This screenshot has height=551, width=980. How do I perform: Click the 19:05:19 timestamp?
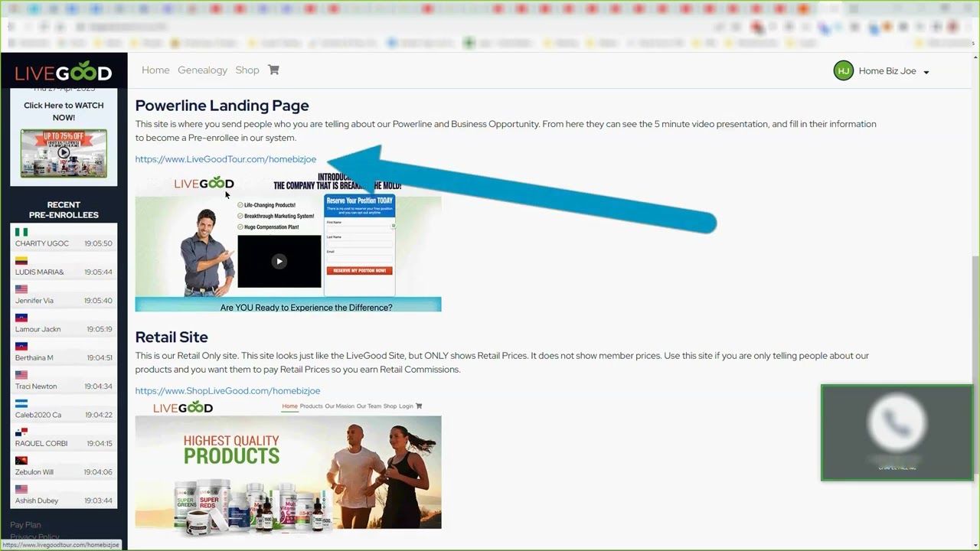100,329
